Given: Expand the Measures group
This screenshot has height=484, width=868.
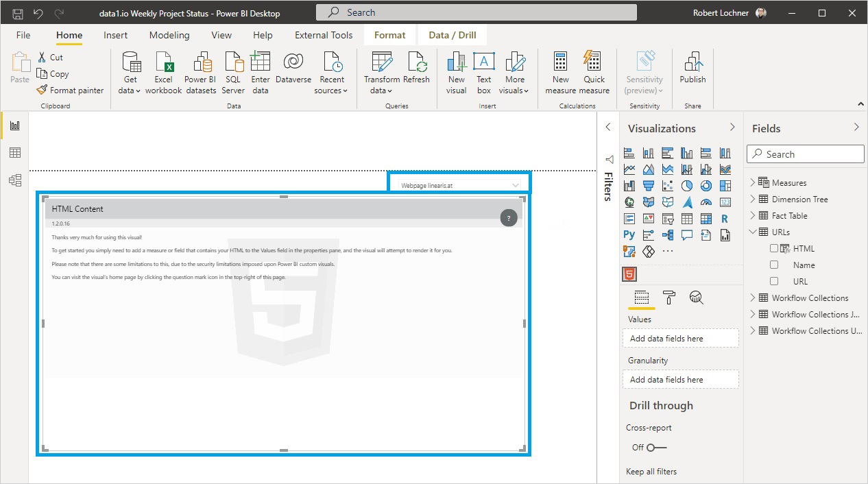Looking at the screenshot, I should click(753, 182).
